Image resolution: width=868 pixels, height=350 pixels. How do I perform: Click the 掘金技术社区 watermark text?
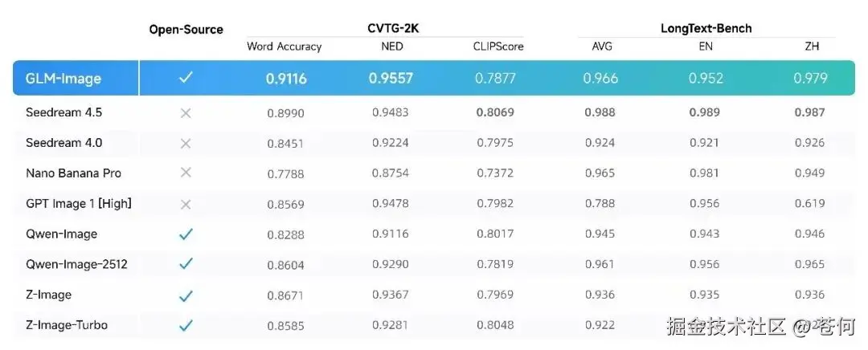click(727, 328)
